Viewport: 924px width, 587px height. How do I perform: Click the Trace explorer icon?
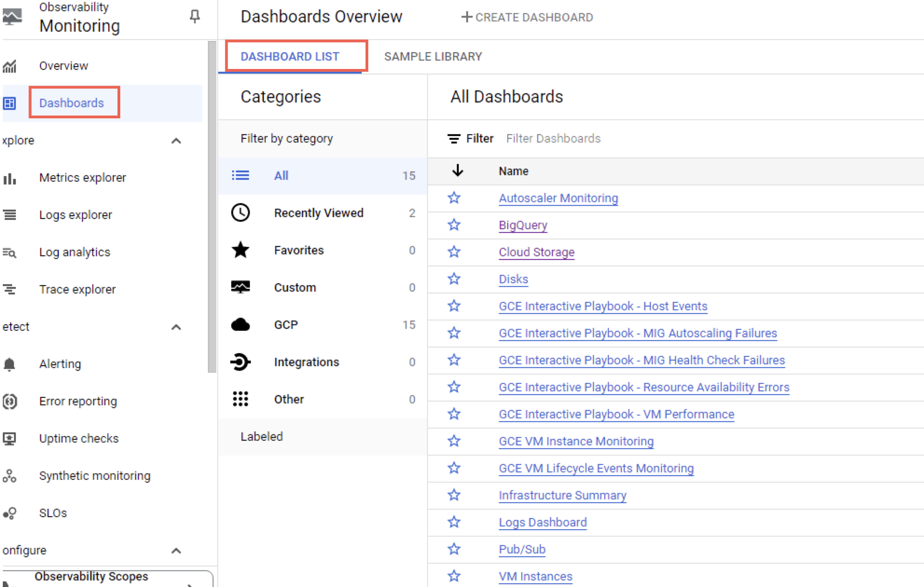[x=9, y=289]
